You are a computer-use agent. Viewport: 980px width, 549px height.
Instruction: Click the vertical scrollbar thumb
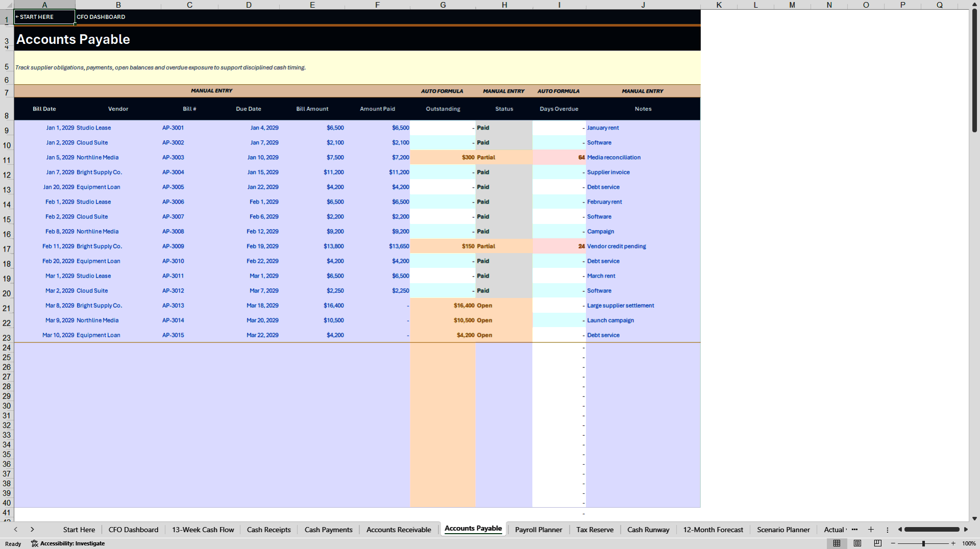coord(974,70)
